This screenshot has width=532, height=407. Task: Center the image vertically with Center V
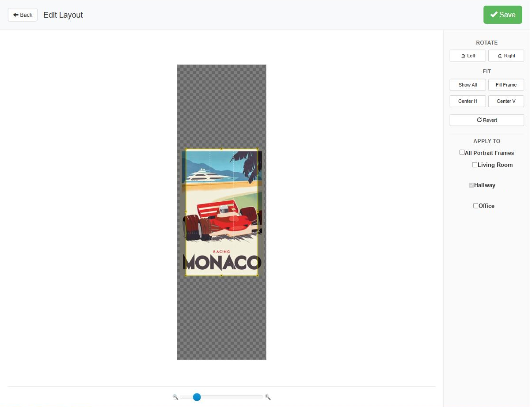pyautogui.click(x=506, y=101)
